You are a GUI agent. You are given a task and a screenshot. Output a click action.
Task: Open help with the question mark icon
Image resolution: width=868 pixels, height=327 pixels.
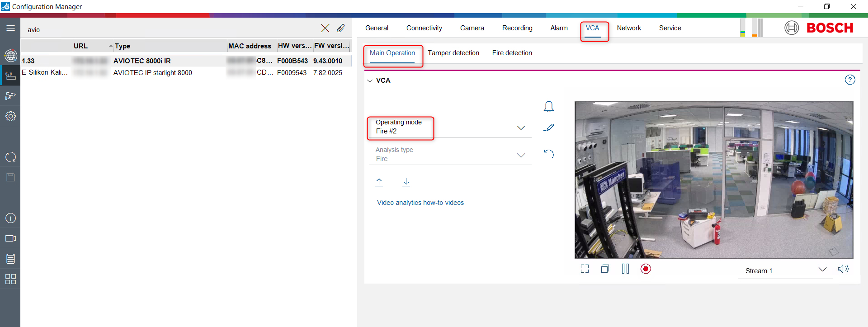coord(850,80)
